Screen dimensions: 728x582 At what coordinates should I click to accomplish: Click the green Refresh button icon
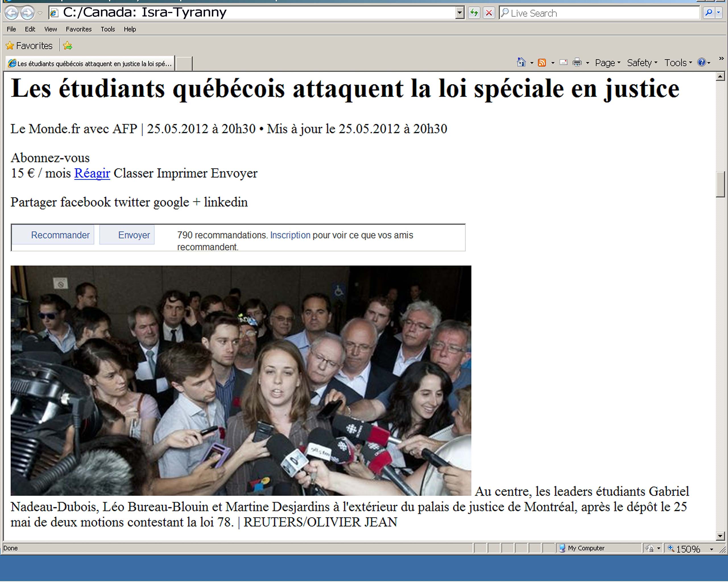pyautogui.click(x=474, y=13)
